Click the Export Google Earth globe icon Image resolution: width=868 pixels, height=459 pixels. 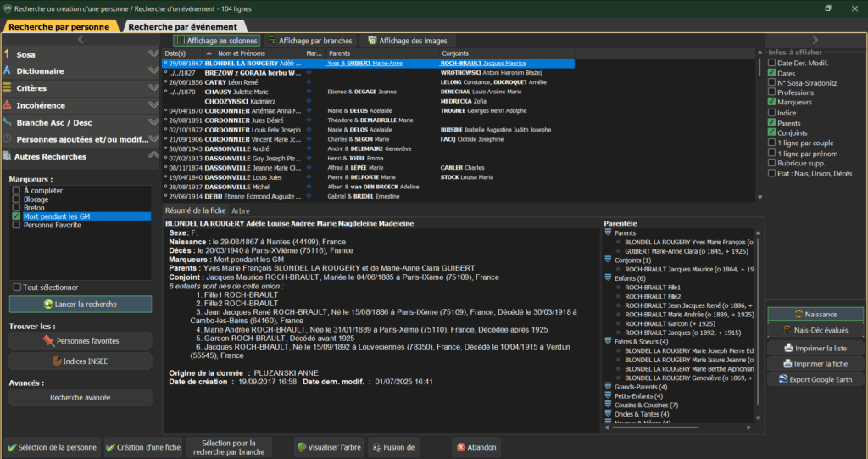tap(782, 379)
